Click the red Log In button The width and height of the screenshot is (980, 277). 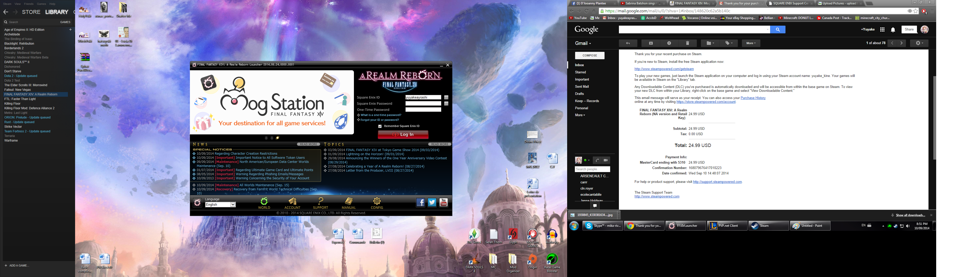(403, 135)
